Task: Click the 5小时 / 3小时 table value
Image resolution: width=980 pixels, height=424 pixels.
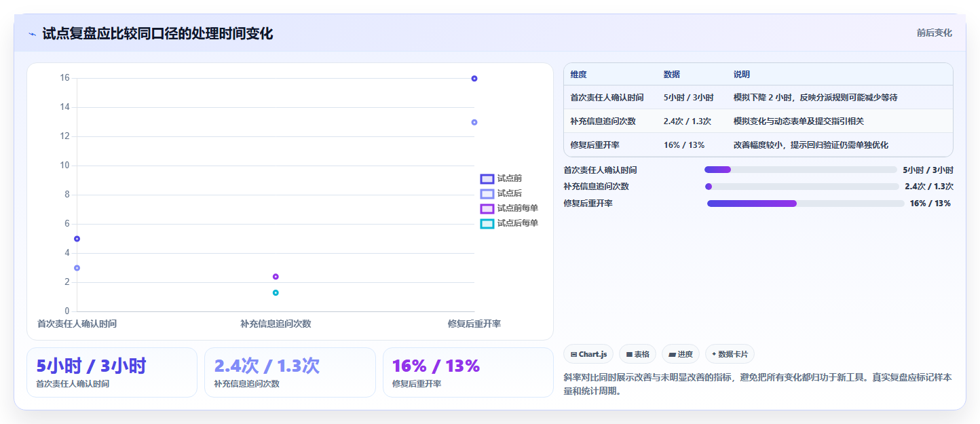Action: pyautogui.click(x=688, y=98)
